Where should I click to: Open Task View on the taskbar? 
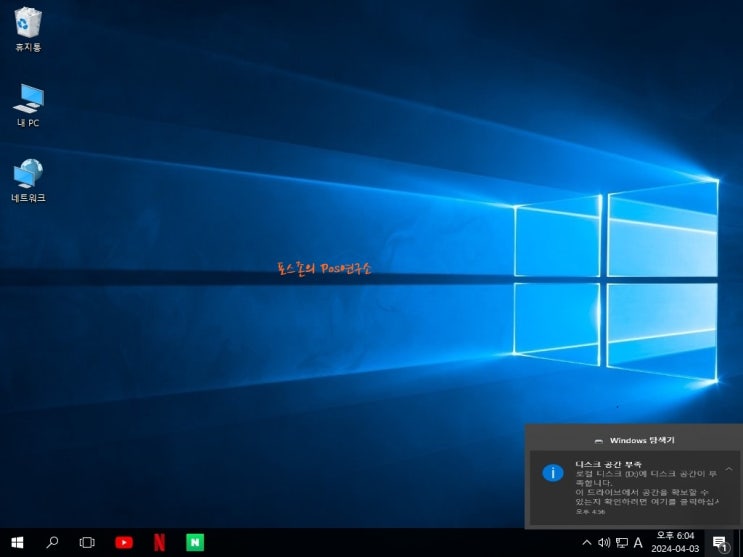click(87, 542)
